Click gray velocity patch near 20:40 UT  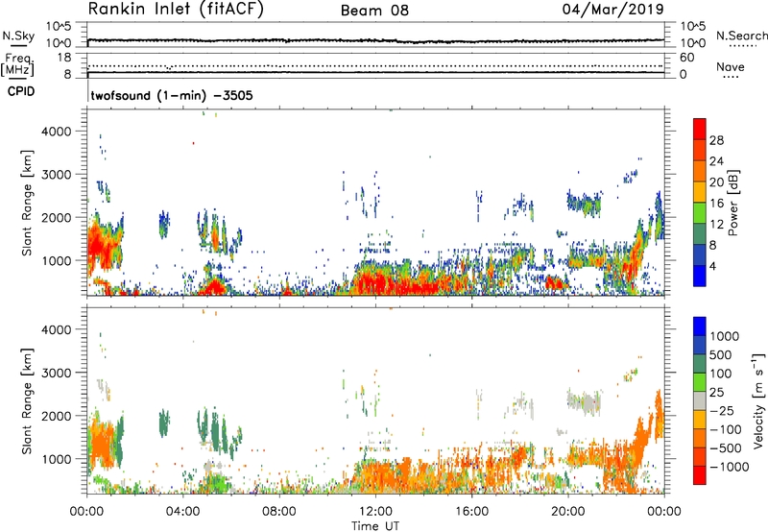click(x=585, y=403)
